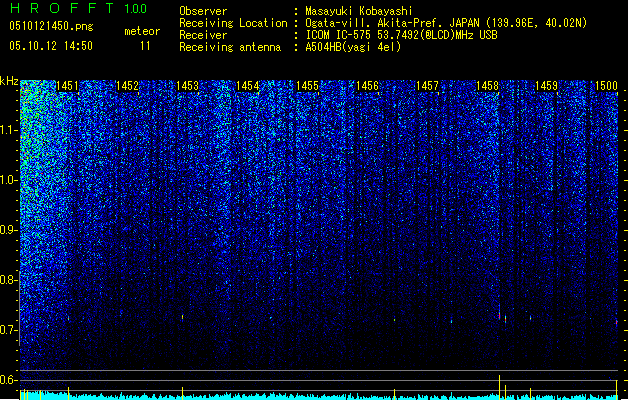Viewport: 629px width, 400px height.
Task: Click the 1455 time marker
Action: [307, 86]
